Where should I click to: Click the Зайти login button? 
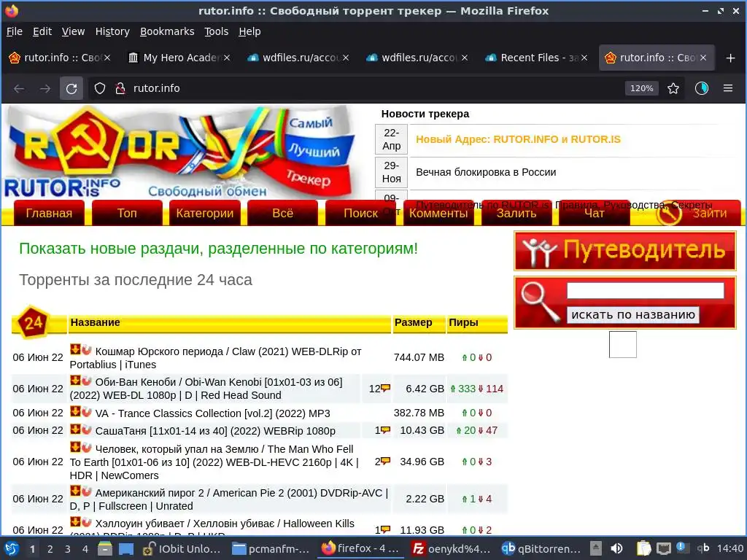pos(698,213)
